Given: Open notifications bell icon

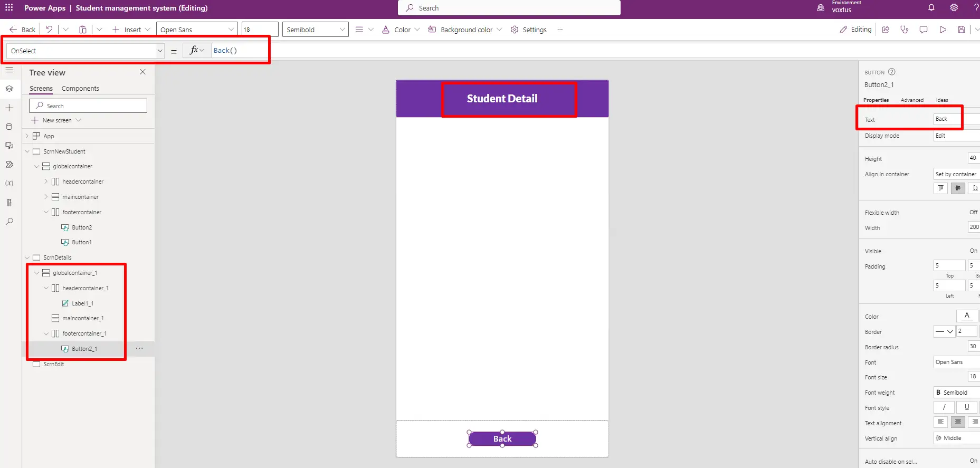Looking at the screenshot, I should (931, 7).
